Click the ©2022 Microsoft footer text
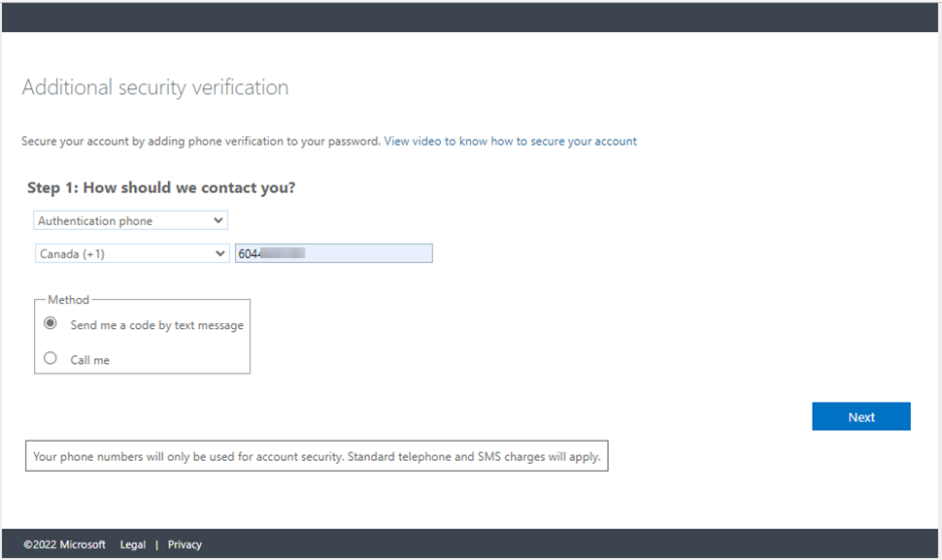This screenshot has height=560, width=942. click(x=64, y=544)
